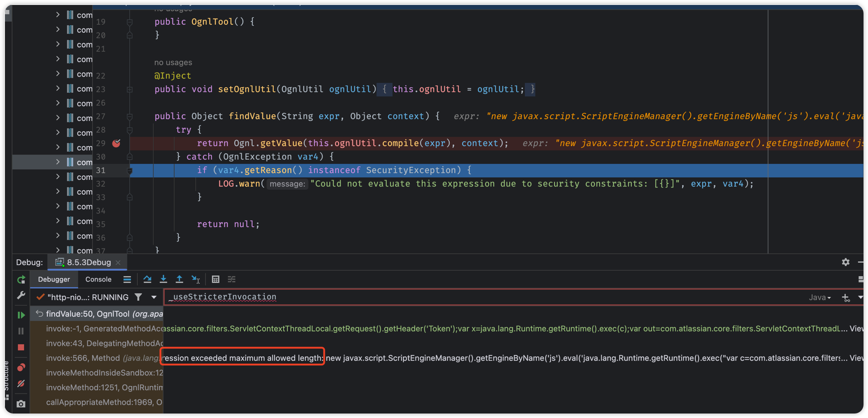
Task: Expand the folded setOgnlUtil method on line 23
Action: click(x=129, y=89)
